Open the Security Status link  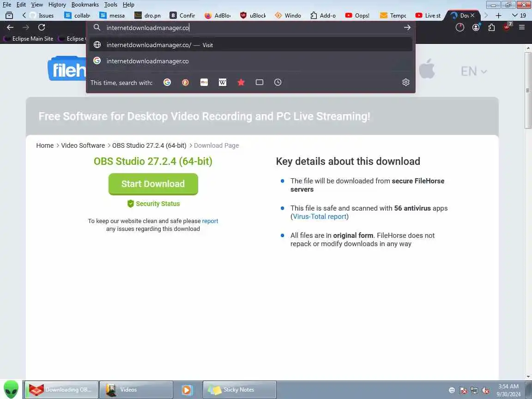tap(153, 204)
